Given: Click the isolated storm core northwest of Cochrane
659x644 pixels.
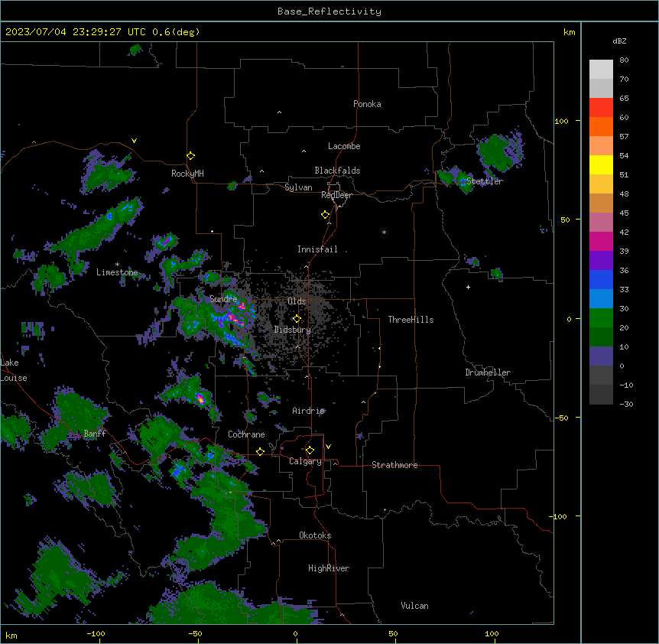Looking at the screenshot, I should point(200,398).
